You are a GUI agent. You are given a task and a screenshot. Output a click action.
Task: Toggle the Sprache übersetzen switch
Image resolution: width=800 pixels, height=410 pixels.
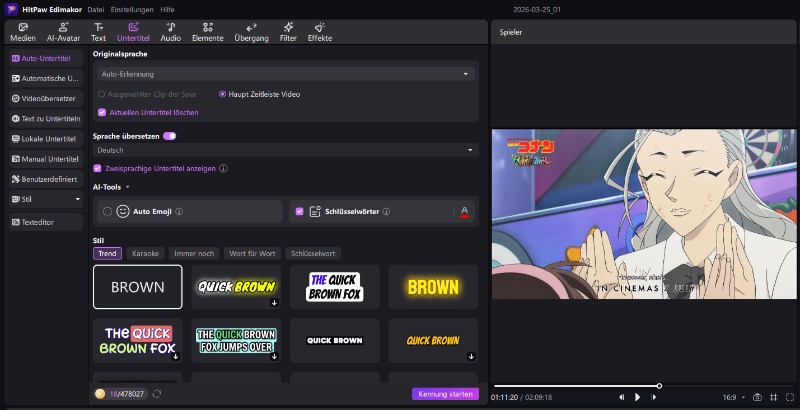point(169,136)
